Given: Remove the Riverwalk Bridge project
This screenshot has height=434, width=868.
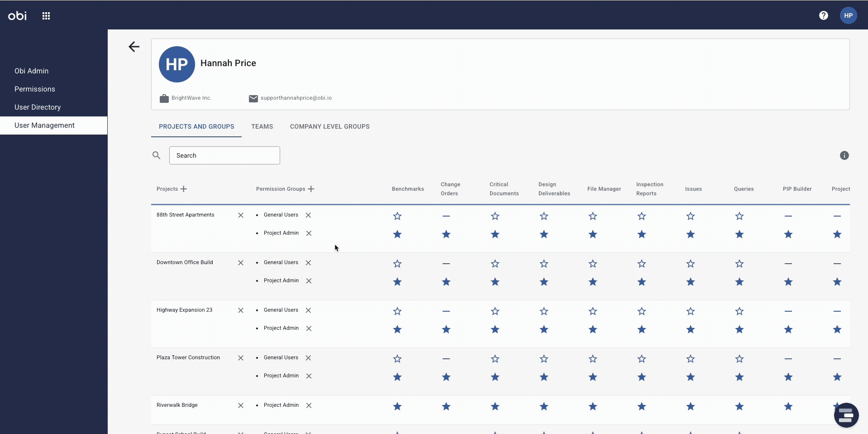Looking at the screenshot, I should point(241,405).
